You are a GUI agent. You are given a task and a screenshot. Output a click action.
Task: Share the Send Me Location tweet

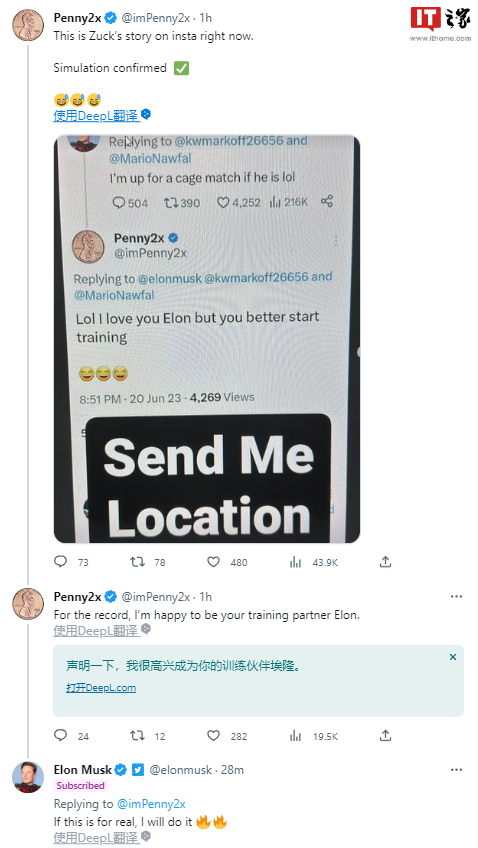385,562
